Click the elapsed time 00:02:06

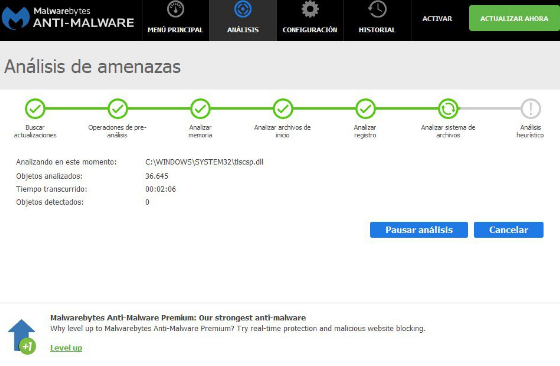[x=161, y=189]
